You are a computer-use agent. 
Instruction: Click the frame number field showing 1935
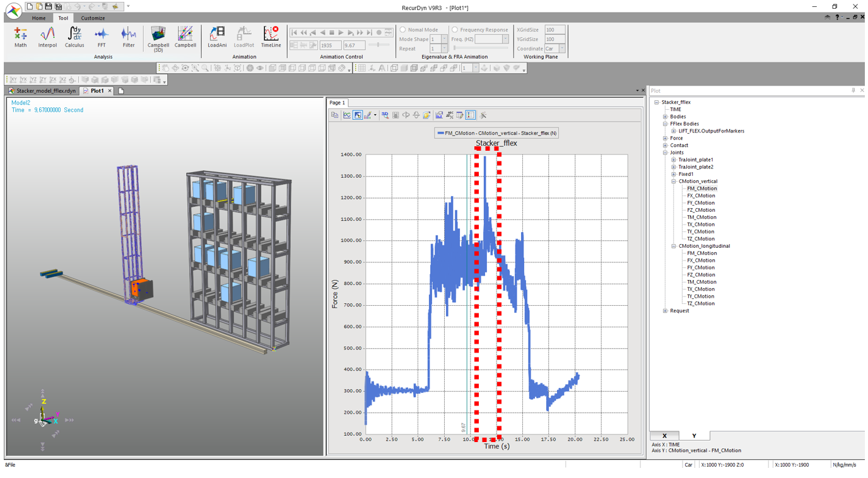[330, 45]
